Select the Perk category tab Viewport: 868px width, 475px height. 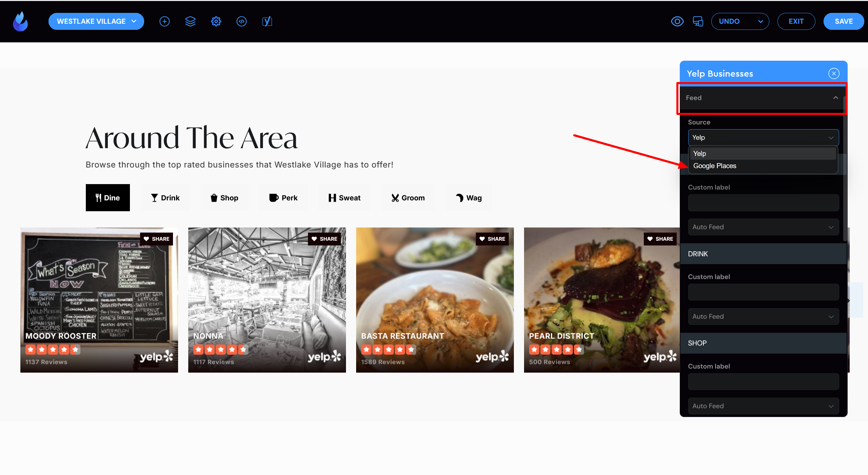point(283,198)
